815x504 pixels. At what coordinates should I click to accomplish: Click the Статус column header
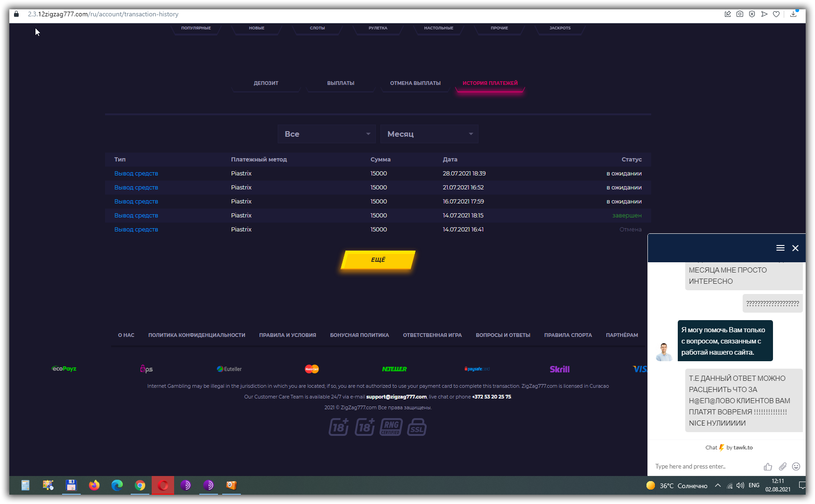tap(632, 159)
